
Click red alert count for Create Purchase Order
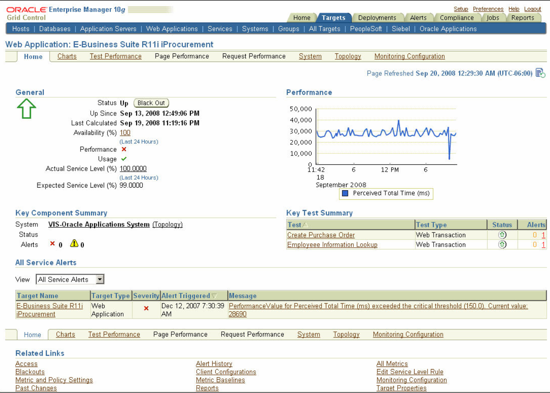543,235
